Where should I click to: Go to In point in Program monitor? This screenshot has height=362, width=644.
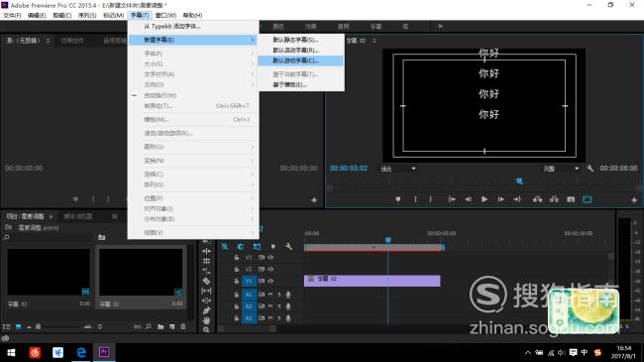[452, 199]
